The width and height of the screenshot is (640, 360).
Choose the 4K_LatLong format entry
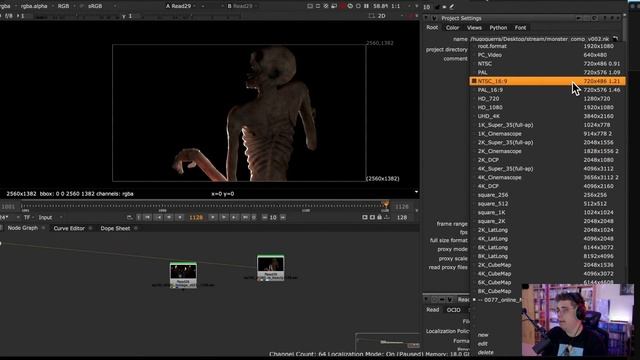pos(547,239)
